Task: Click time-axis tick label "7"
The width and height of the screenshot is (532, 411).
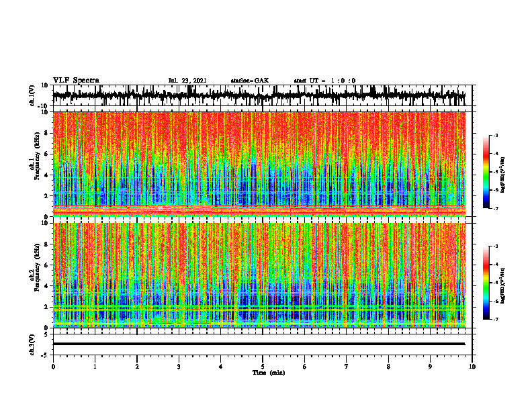Action: click(x=347, y=367)
